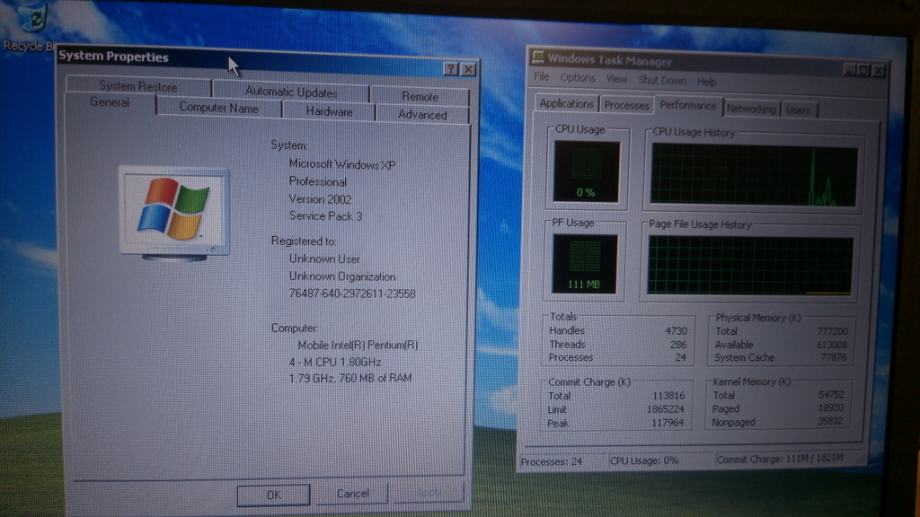Screen dimensions: 920x517
Task: Click the Windows XP logo monitor image
Action: tap(174, 214)
